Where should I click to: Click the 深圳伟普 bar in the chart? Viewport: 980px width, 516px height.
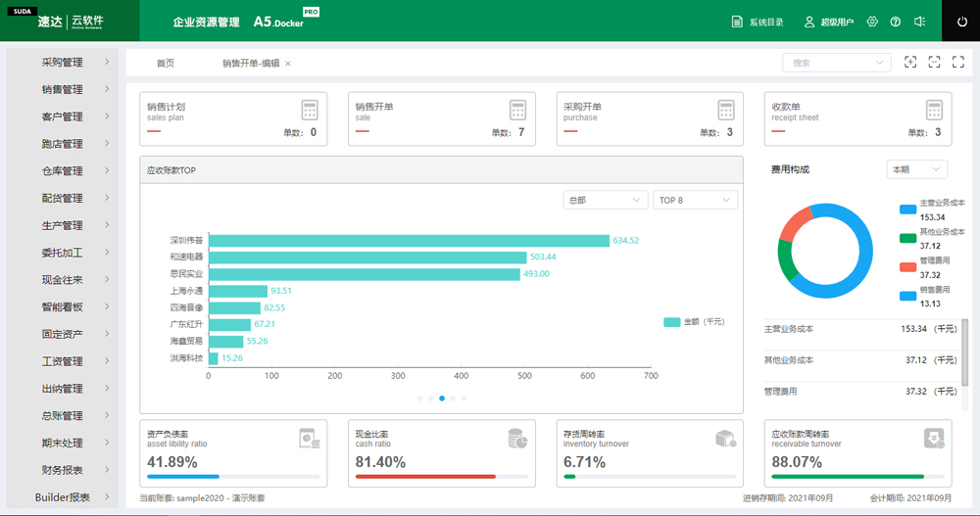tap(409, 240)
